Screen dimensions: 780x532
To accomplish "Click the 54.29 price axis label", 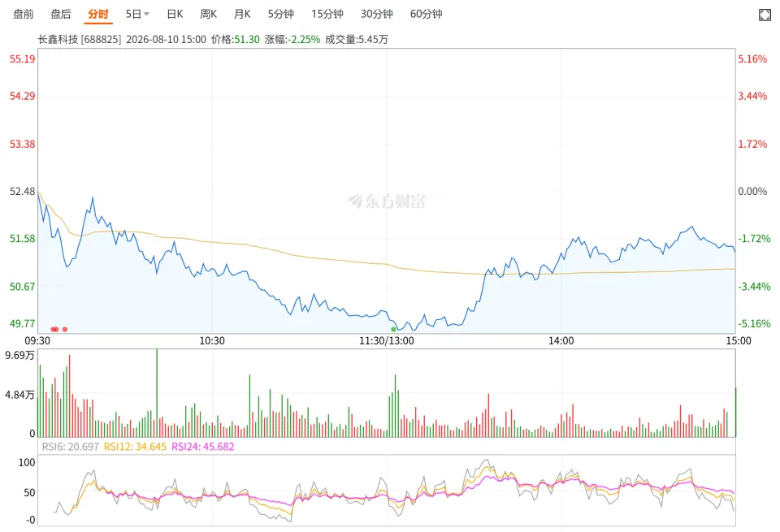I will 23,96.
